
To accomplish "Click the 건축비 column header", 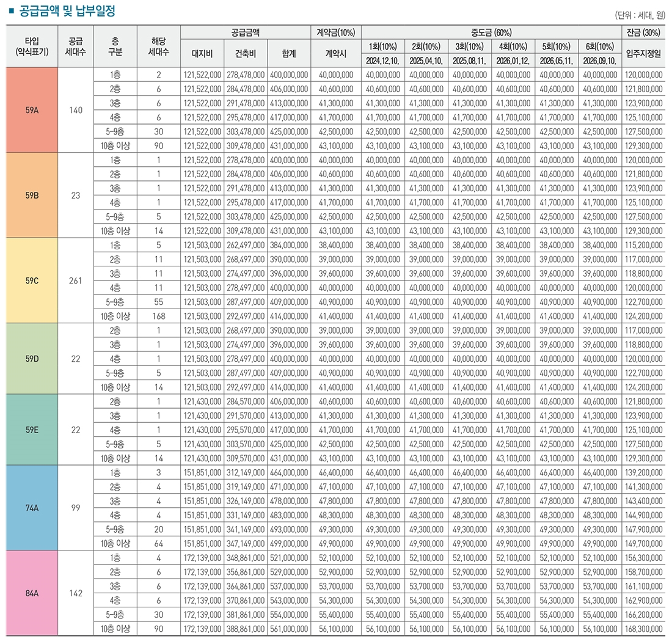I will (246, 54).
